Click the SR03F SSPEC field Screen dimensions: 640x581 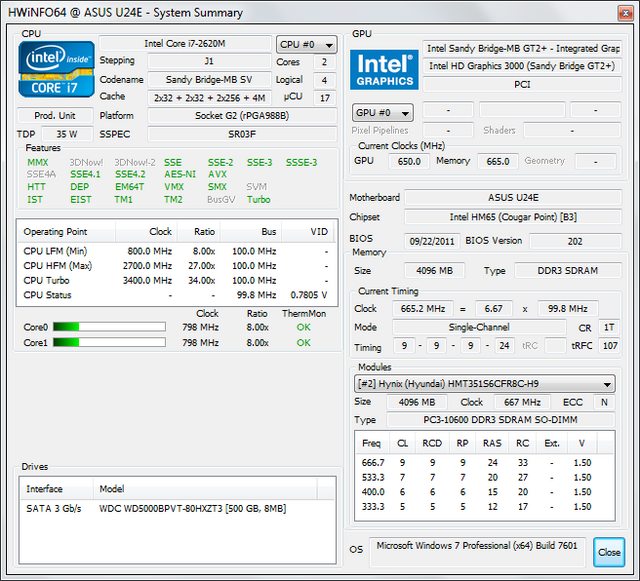click(242, 134)
